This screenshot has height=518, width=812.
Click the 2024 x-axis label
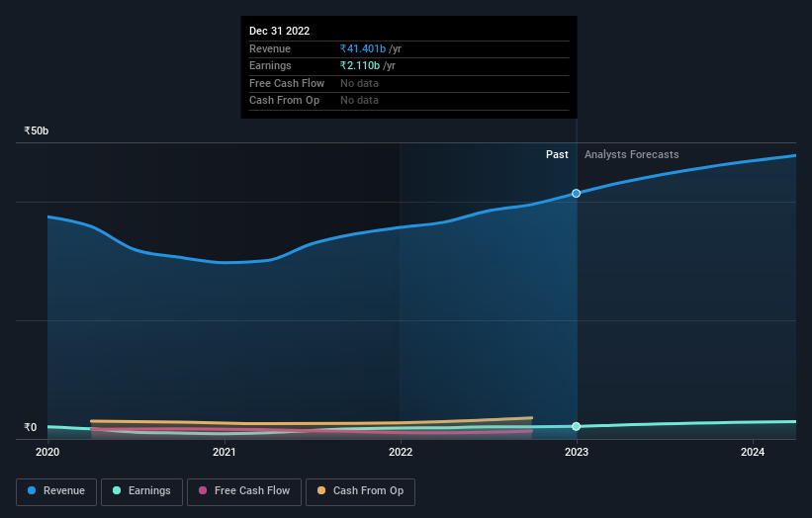(753, 452)
